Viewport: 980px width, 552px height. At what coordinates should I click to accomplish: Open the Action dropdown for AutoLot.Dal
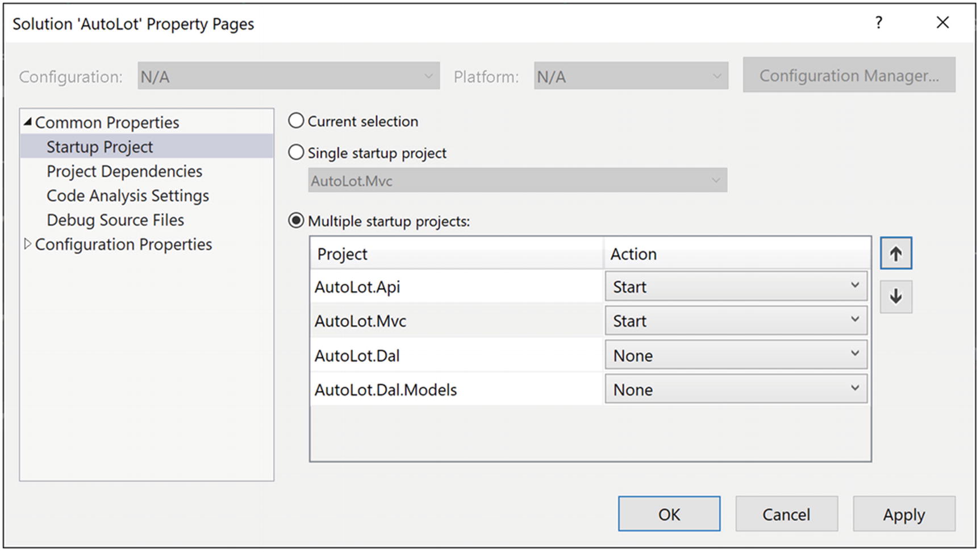(735, 355)
